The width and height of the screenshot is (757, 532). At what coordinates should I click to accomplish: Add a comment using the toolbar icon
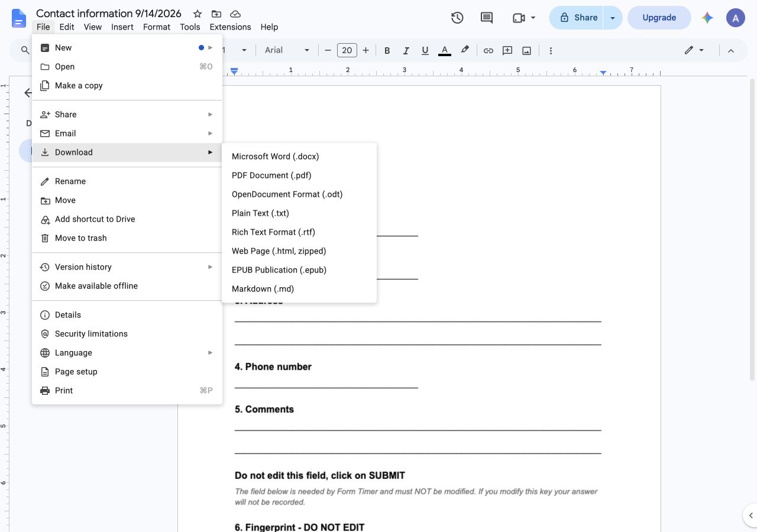pyautogui.click(x=507, y=51)
